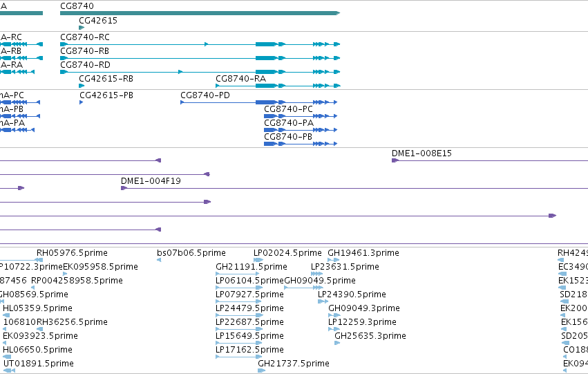This screenshot has height=374, width=588.
Task: Click the EK095958.5prime EST label
Action: 100,267
